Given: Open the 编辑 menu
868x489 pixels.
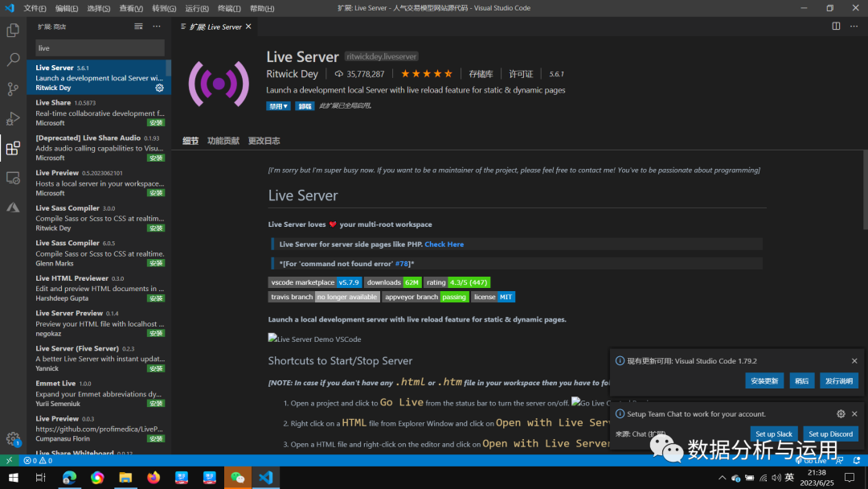Looking at the screenshot, I should pyautogui.click(x=67, y=8).
